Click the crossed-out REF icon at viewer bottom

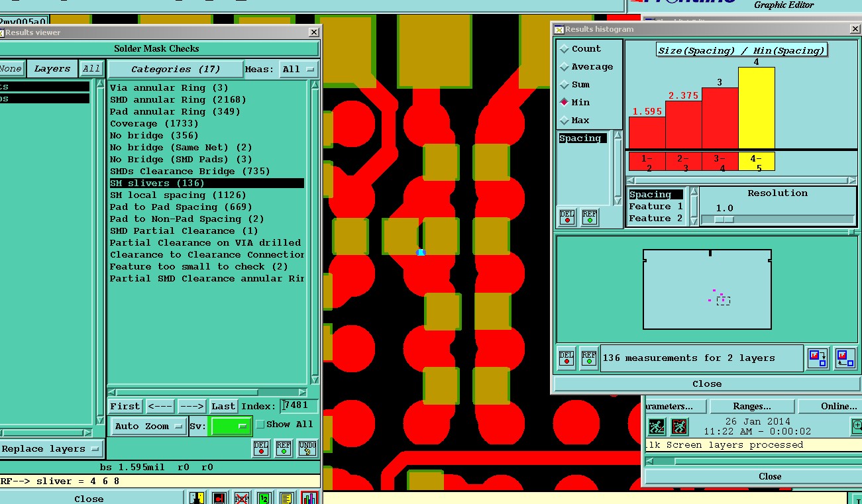coord(242,498)
